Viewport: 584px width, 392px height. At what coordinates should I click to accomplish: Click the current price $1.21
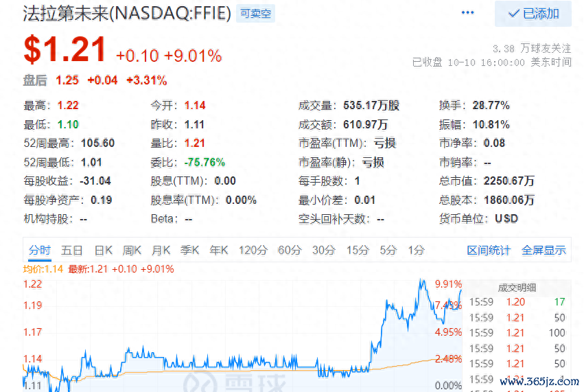[x=65, y=49]
